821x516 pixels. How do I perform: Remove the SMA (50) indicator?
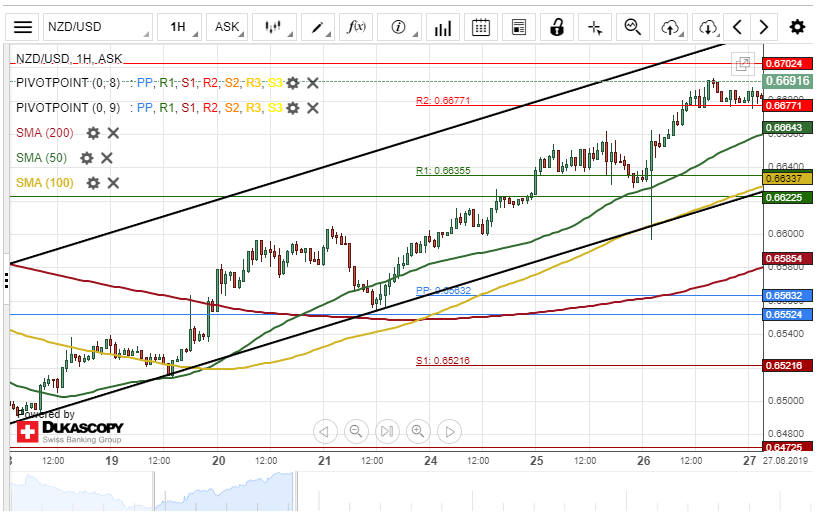(107, 158)
